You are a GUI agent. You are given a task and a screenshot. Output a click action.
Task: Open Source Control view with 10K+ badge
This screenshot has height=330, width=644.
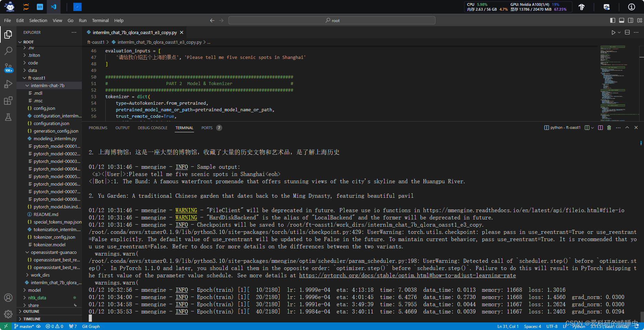[8, 68]
